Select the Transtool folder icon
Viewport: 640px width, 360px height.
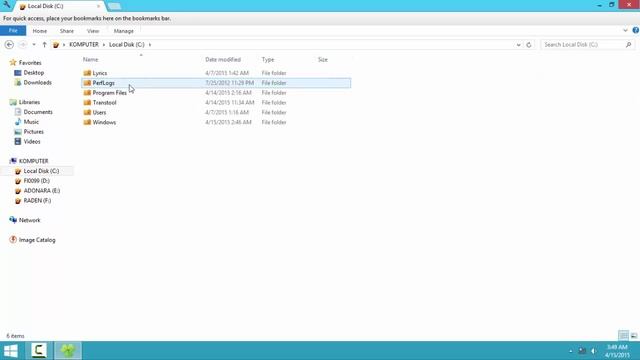point(87,102)
